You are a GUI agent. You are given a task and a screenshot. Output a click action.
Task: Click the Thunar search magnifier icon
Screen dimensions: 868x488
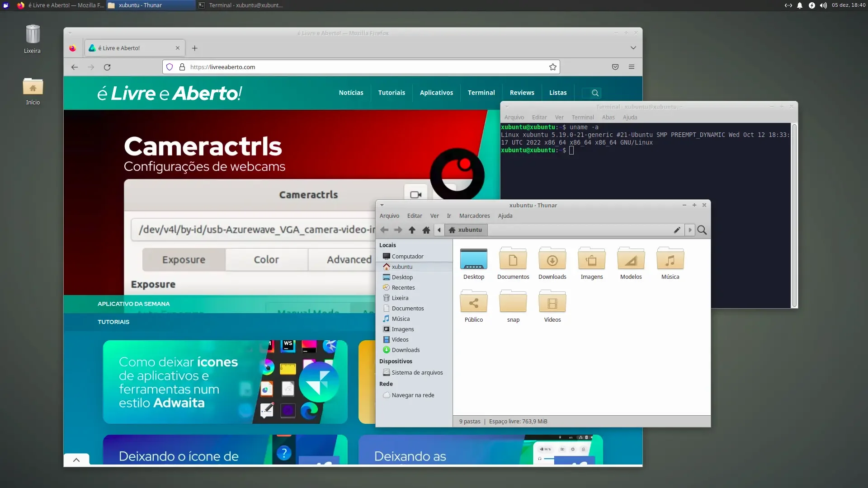[702, 230]
